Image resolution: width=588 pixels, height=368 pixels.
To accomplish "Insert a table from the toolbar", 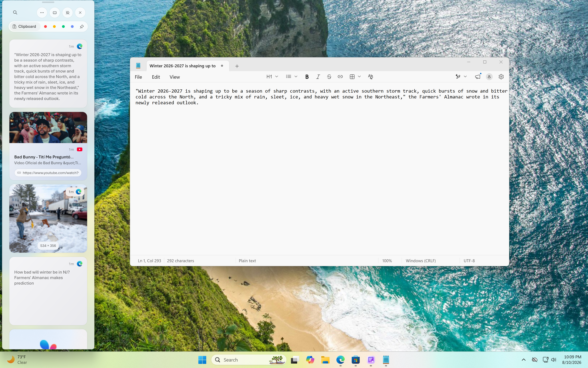I will [x=352, y=77].
